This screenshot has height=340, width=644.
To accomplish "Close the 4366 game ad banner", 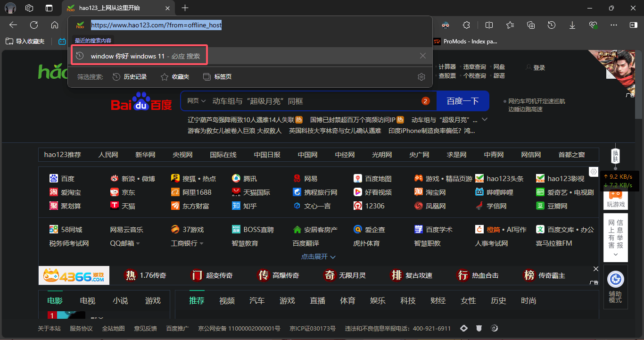I will 595,269.
